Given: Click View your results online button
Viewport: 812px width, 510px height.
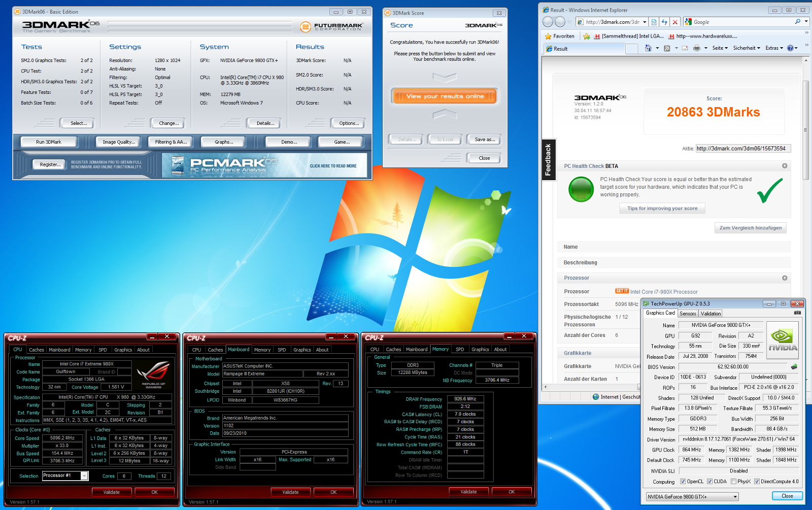Looking at the screenshot, I should click(445, 96).
